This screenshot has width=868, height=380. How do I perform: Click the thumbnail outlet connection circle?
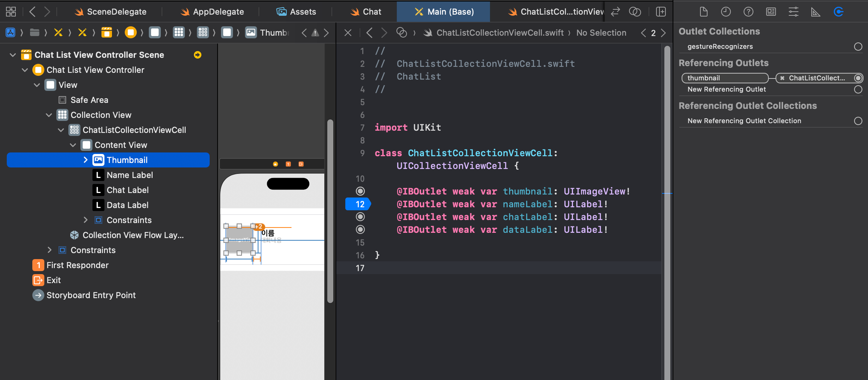tap(360, 192)
